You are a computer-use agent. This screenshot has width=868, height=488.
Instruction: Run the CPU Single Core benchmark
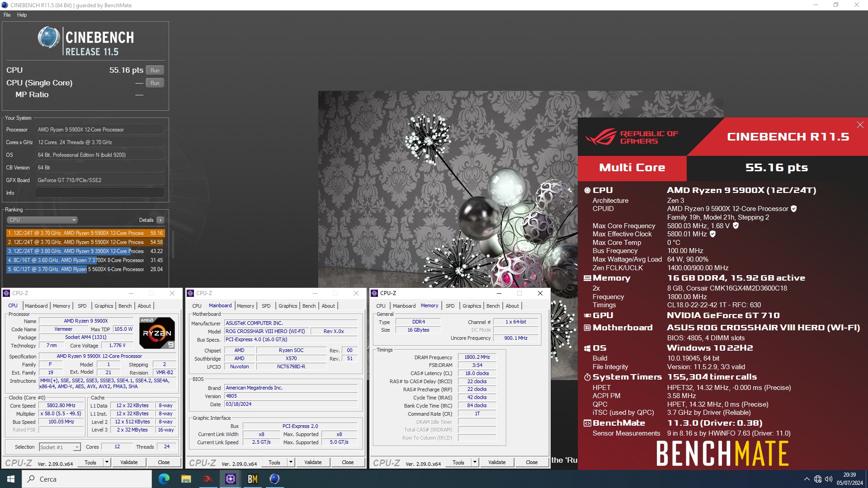pos(155,83)
